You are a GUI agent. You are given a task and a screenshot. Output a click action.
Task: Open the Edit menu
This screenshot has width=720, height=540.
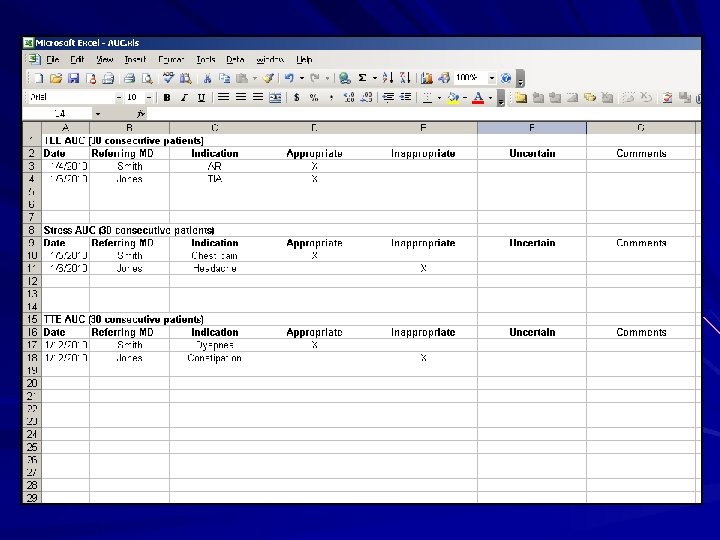77,60
